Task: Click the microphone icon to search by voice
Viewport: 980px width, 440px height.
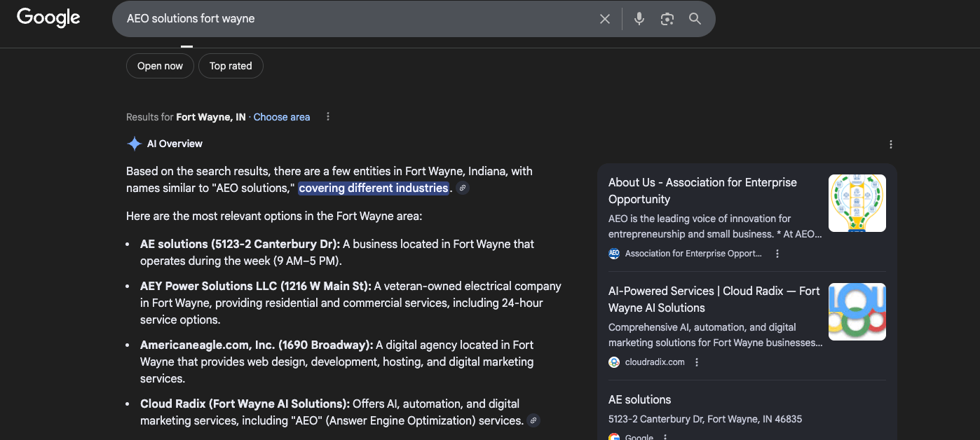Action: pos(639,19)
